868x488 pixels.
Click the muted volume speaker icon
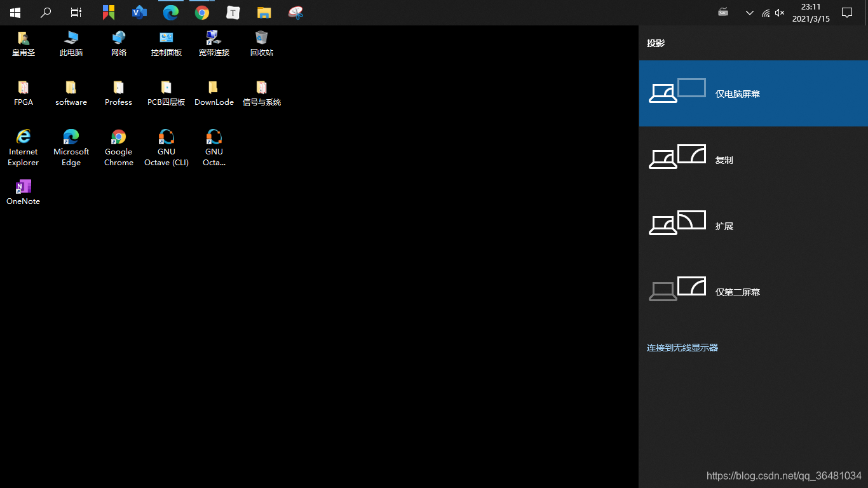click(x=780, y=13)
